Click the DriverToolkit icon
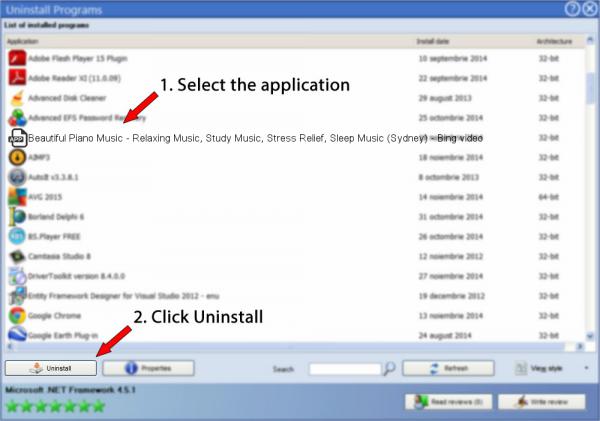Screen dimensions: 600x421 click(17, 276)
